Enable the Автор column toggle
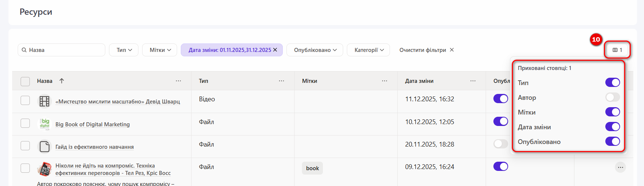 [612, 97]
